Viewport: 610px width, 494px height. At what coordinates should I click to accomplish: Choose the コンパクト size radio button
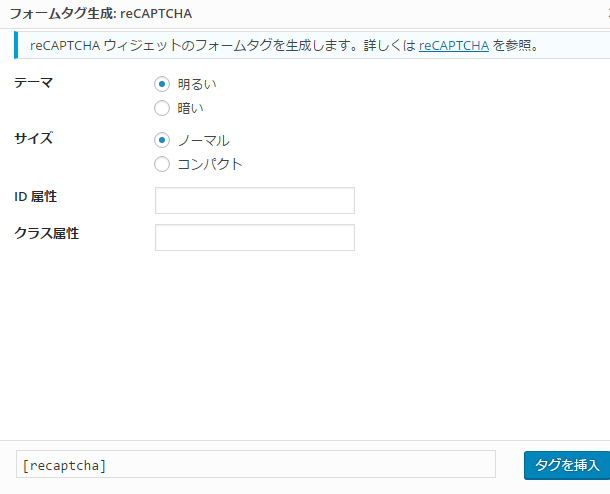click(162, 164)
